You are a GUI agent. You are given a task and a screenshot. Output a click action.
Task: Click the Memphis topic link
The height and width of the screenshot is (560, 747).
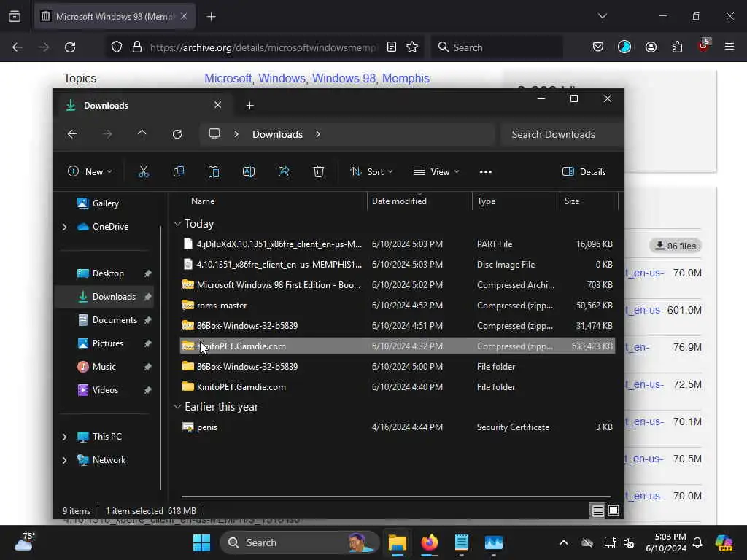coord(406,78)
